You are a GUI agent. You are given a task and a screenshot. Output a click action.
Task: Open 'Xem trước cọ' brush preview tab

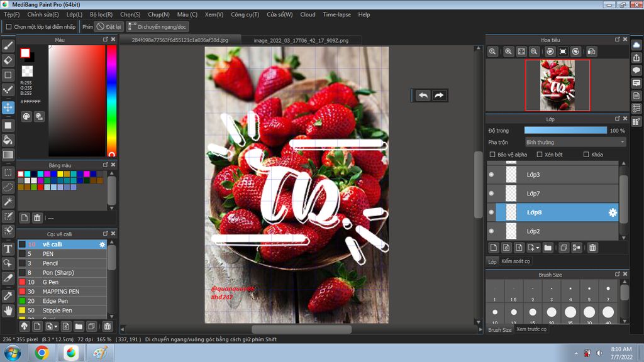(x=531, y=329)
